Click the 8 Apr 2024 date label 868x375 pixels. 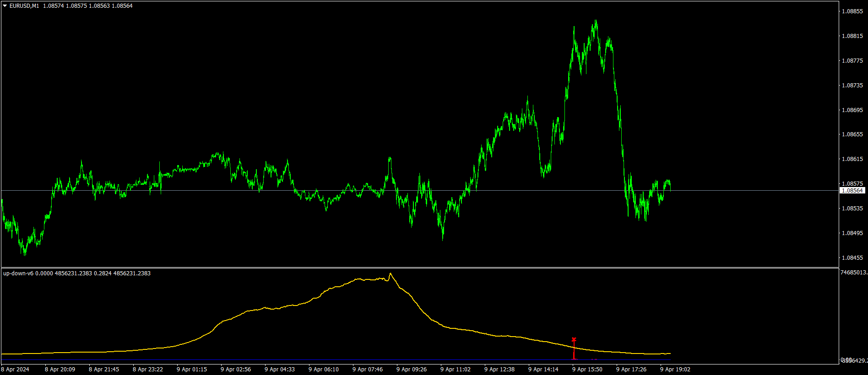point(15,370)
